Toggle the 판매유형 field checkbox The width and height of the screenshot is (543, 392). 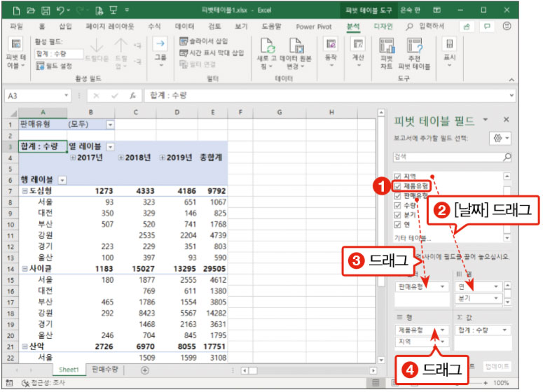[397, 196]
